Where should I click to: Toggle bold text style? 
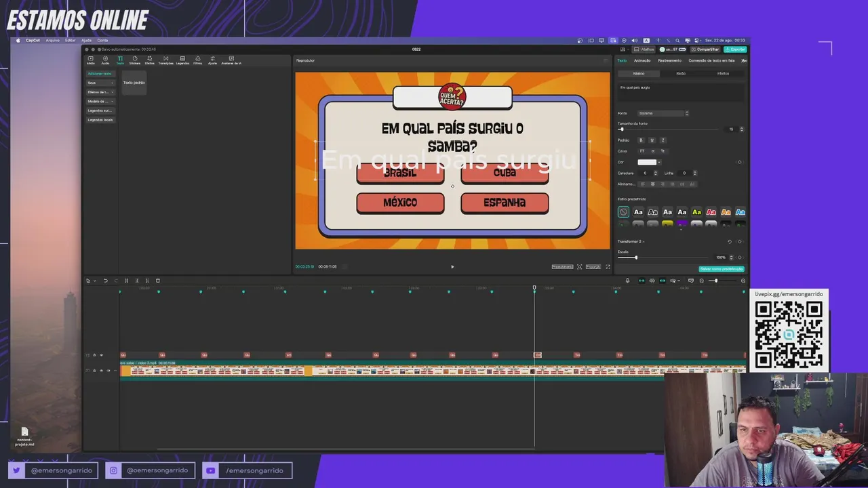642,140
